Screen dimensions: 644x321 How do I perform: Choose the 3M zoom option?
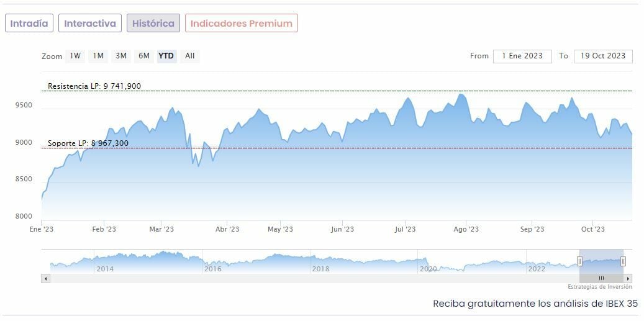121,56
